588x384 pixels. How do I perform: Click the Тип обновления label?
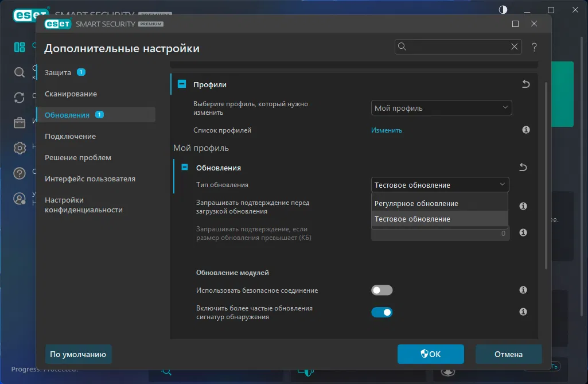[222, 185]
